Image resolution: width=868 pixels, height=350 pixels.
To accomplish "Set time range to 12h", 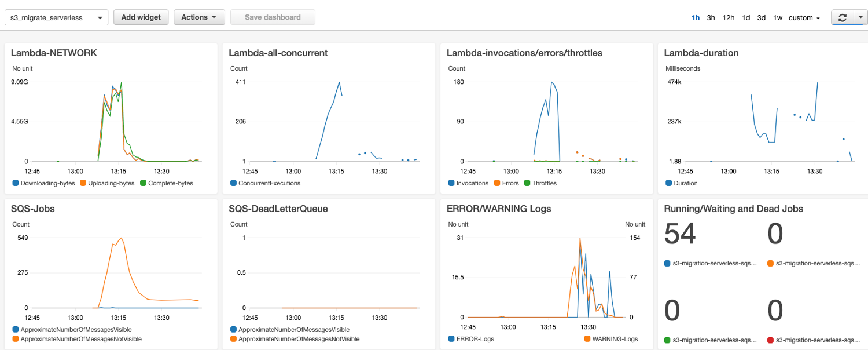I will point(729,18).
